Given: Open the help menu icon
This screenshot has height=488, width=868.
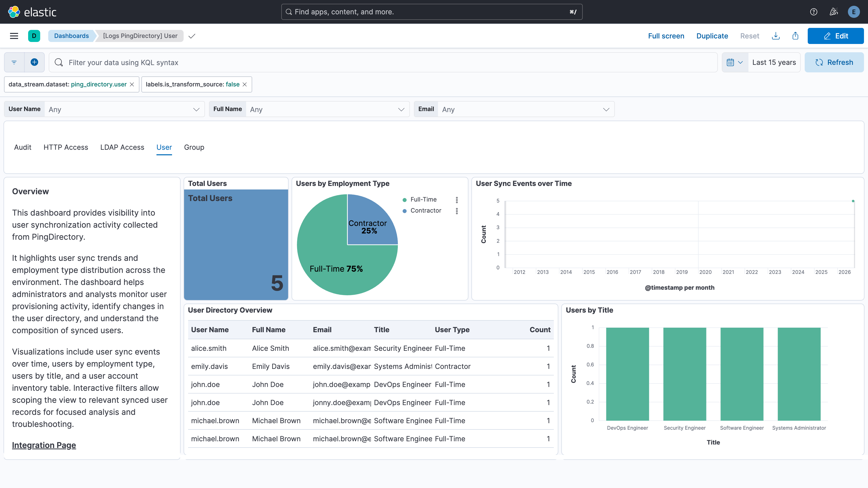Looking at the screenshot, I should (813, 12).
